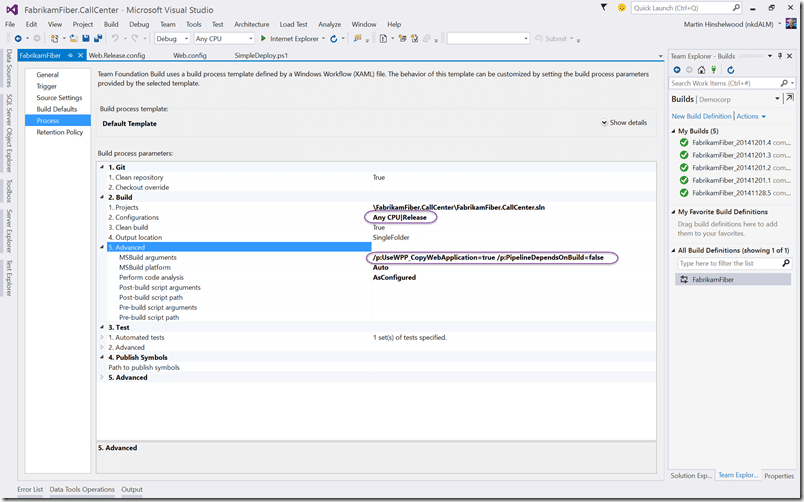The image size is (804, 502).
Task: Click the Quick Launch magnifier icon
Action: click(x=736, y=8)
